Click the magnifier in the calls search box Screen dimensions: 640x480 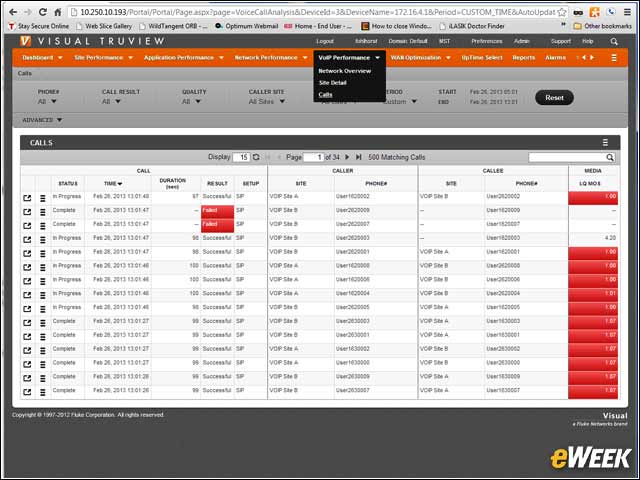coord(609,158)
